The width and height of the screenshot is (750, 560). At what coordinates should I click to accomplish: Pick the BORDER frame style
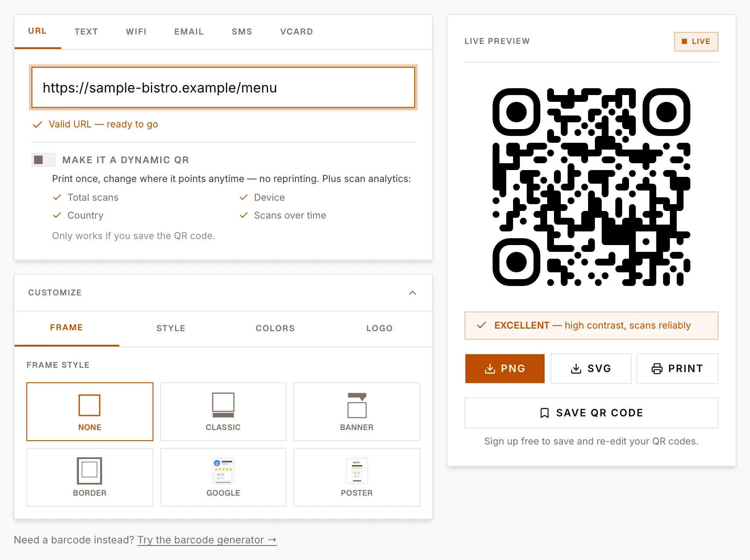click(x=89, y=477)
